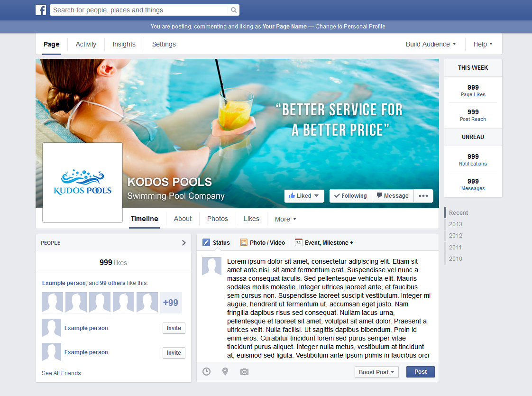Image resolution: width=532 pixels, height=396 pixels.
Task: Click the Event, Milestone calendar icon
Action: pyautogui.click(x=299, y=242)
